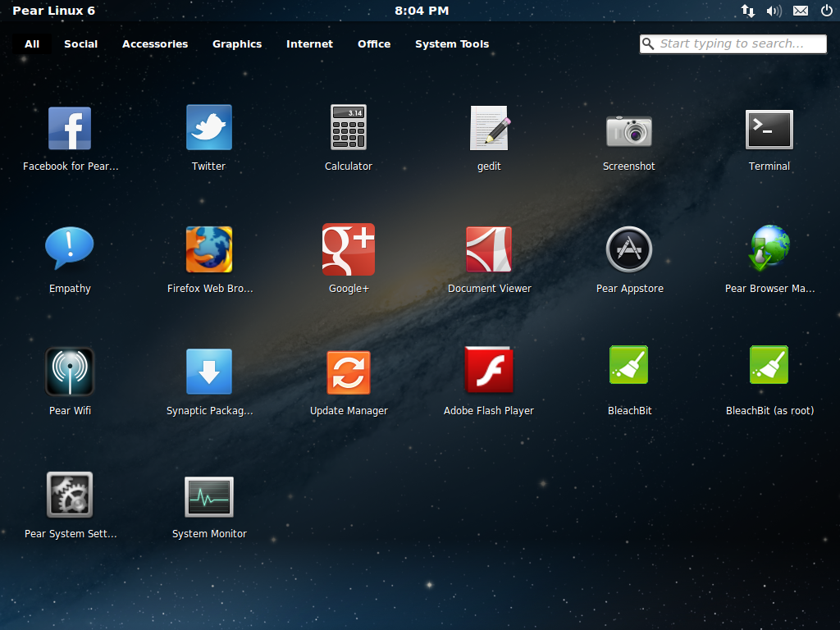Switch to the Social category
The width and height of the screenshot is (840, 630).
81,44
